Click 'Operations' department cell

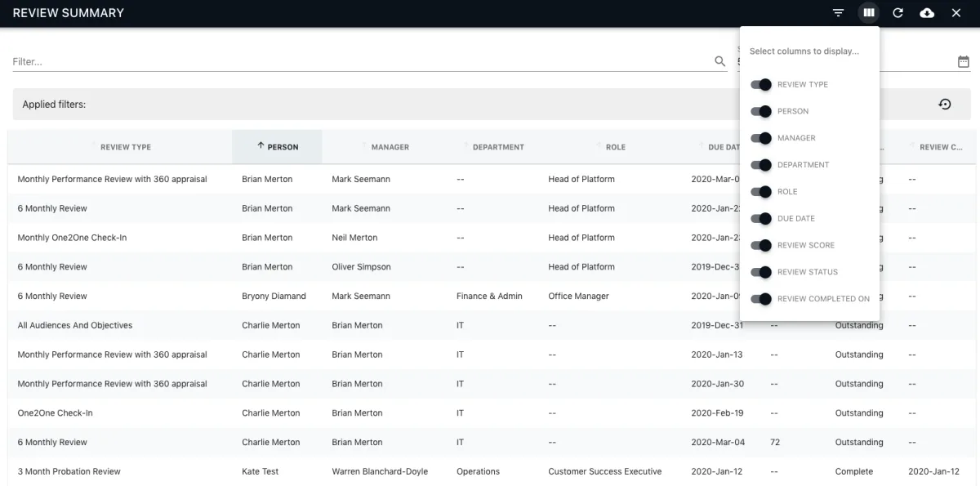tap(478, 471)
